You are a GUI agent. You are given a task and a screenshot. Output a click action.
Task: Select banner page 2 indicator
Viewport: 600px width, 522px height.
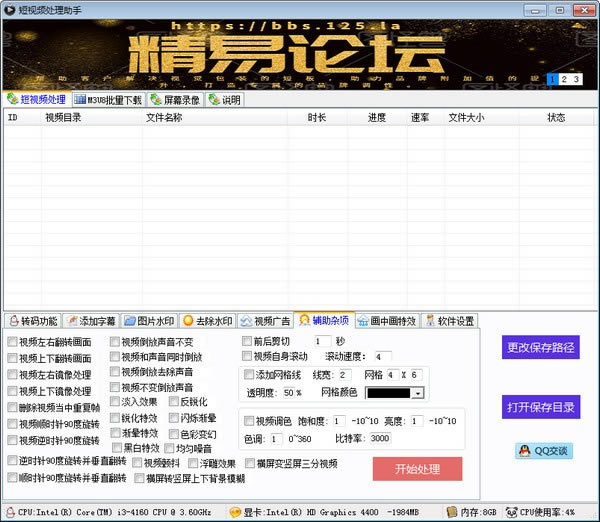click(564, 79)
